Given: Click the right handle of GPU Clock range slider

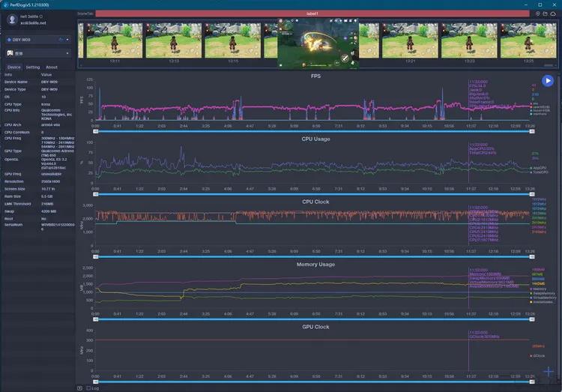Looking at the screenshot, I should (532, 382).
